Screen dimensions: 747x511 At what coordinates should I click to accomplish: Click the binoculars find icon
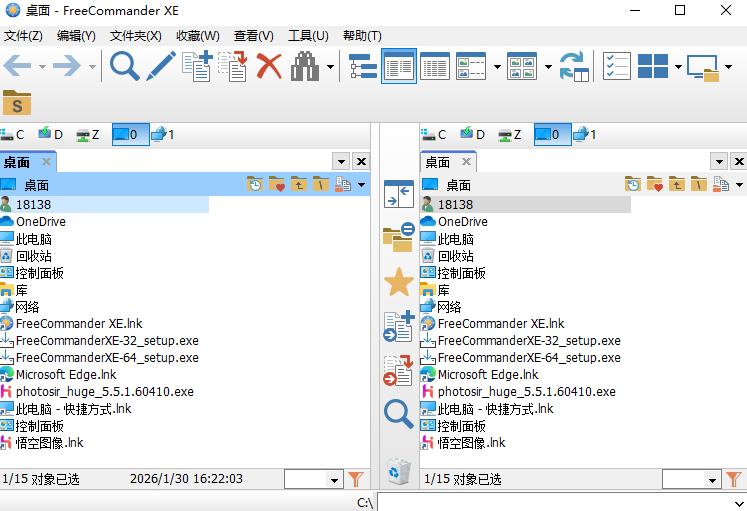click(x=305, y=66)
